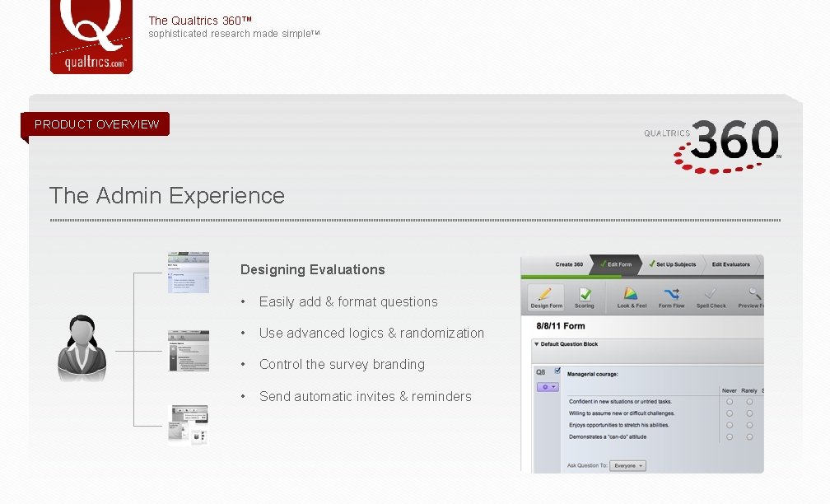Go to the Create 360 step
Image resolution: width=830 pixels, height=504 pixels.
(x=569, y=264)
